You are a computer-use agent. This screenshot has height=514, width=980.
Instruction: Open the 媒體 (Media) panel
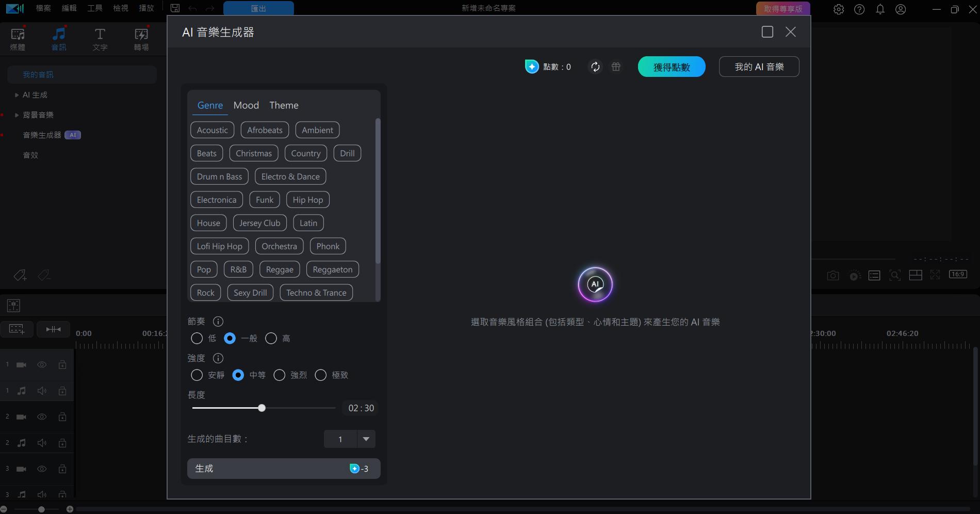pos(17,38)
